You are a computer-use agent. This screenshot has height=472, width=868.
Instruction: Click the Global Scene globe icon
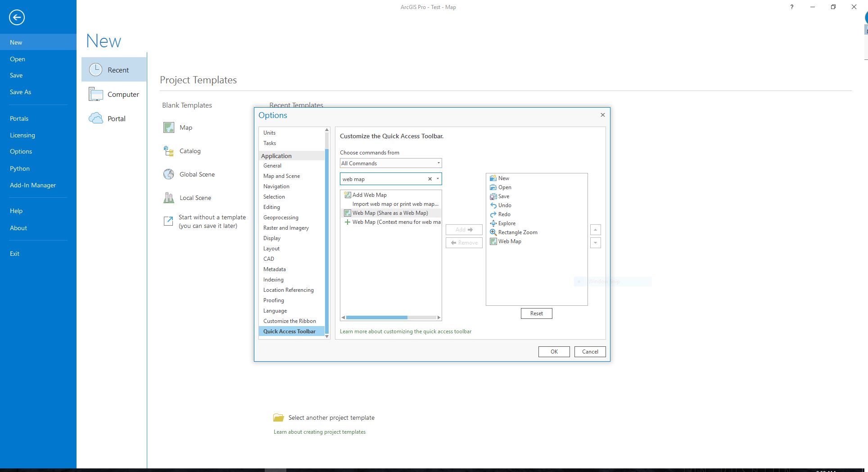click(x=169, y=174)
